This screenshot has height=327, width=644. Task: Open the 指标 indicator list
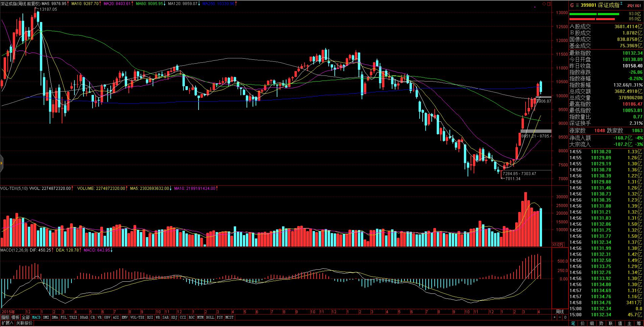(x=5, y=317)
